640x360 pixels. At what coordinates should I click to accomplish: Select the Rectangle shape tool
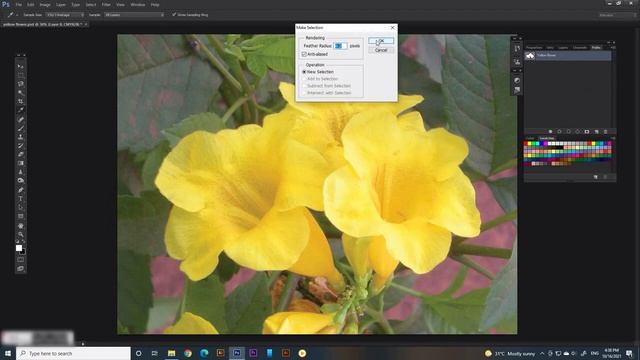[20, 216]
